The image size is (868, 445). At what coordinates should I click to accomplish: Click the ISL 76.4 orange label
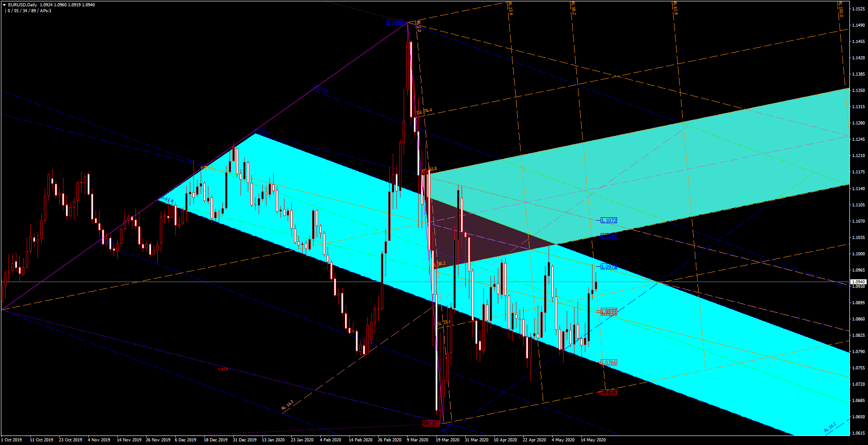(x=424, y=111)
